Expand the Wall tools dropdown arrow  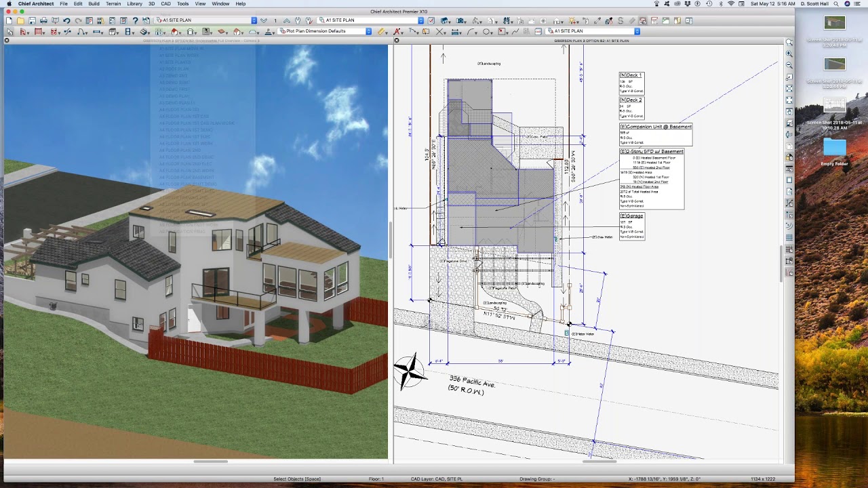tap(28, 32)
